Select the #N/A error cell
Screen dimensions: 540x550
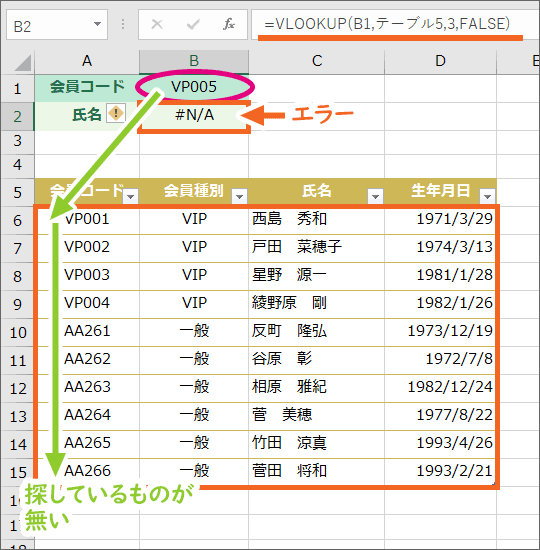(194, 115)
